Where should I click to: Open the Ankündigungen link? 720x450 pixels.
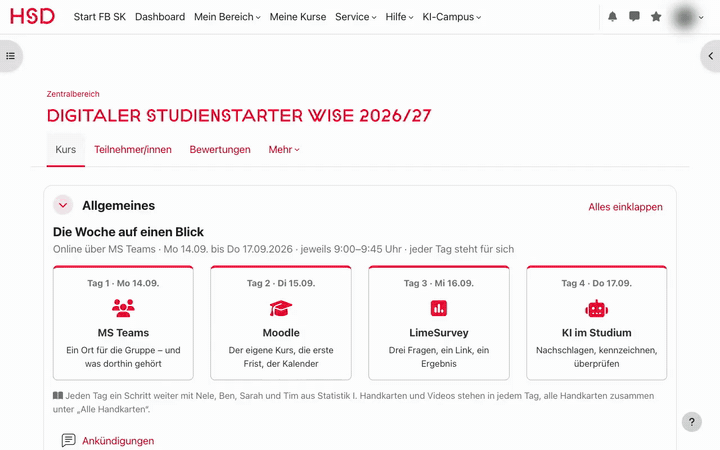click(x=118, y=441)
